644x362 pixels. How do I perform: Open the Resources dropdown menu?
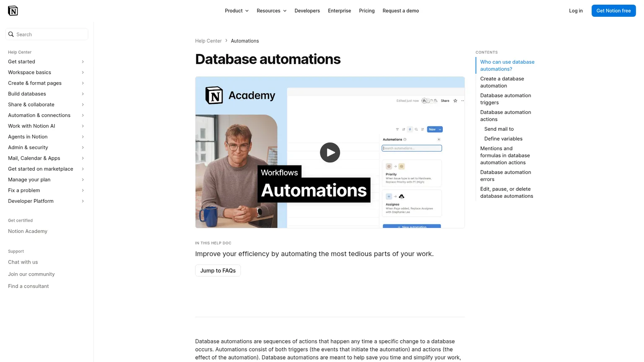pyautogui.click(x=272, y=11)
